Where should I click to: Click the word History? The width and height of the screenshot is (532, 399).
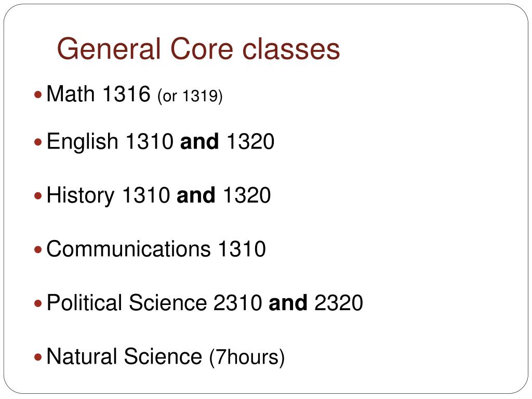click(x=81, y=196)
